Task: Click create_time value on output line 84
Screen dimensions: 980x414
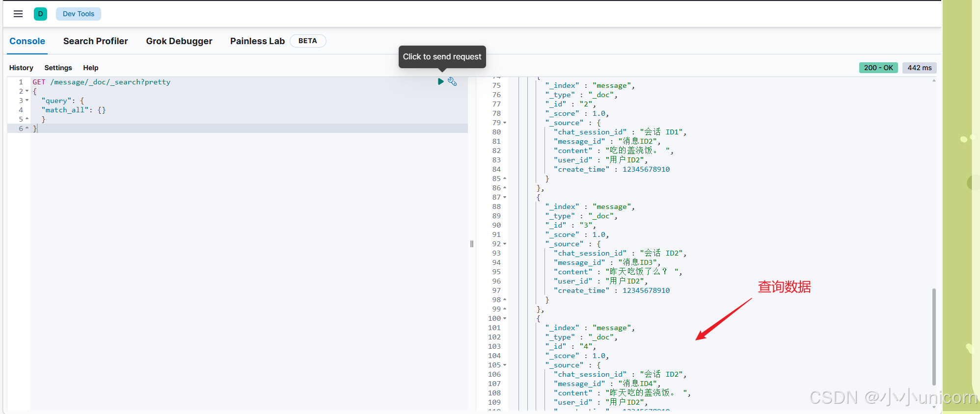Action: (646, 169)
